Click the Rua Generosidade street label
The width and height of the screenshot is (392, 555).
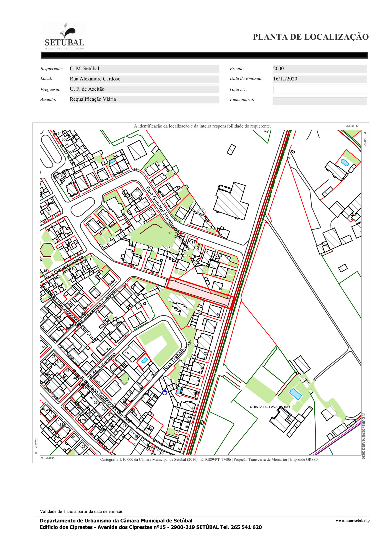64,267
